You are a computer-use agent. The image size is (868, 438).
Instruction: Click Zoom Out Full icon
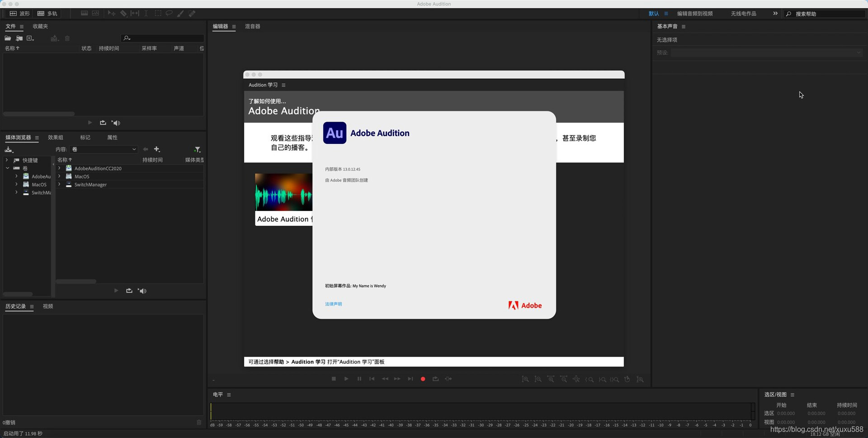pos(576,380)
